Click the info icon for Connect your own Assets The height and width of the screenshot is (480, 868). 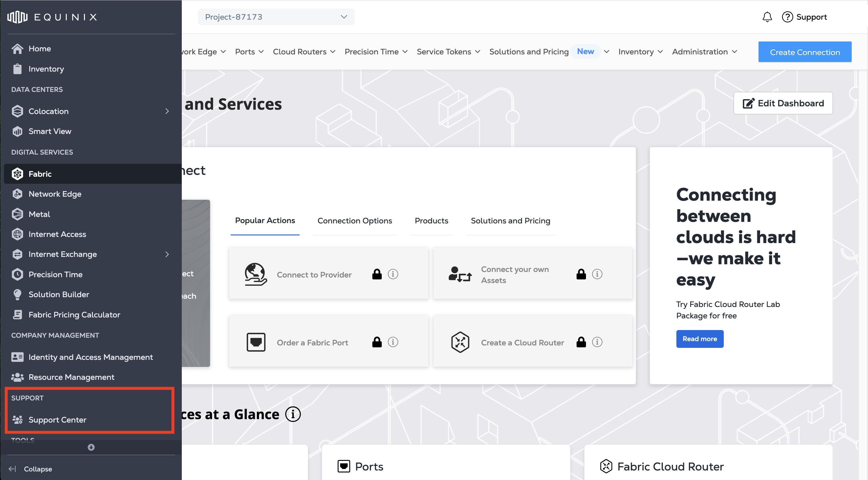[597, 274]
